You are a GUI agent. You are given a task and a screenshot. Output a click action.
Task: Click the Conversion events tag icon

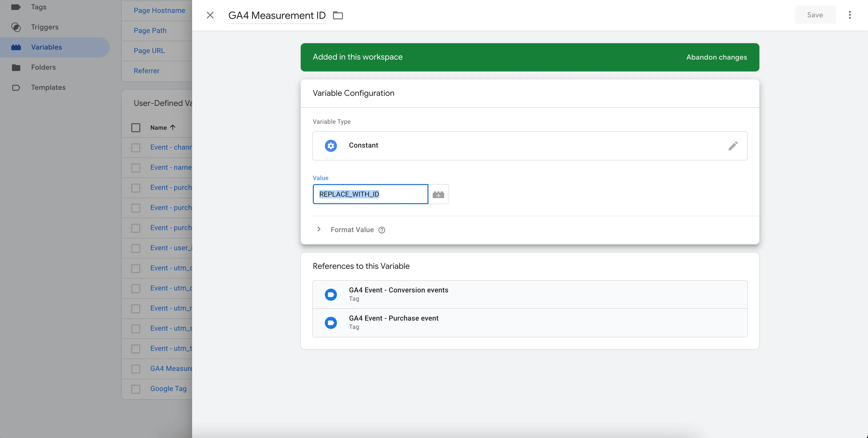click(331, 294)
